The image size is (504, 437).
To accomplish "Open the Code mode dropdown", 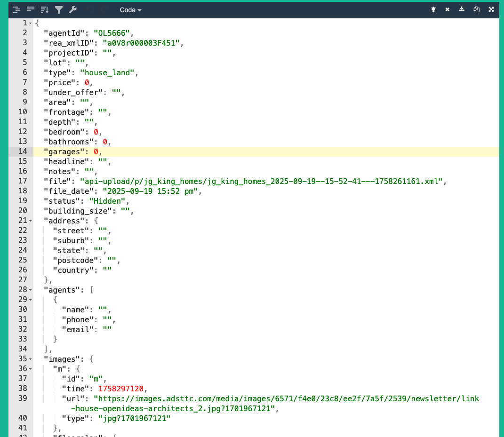I will pos(130,10).
